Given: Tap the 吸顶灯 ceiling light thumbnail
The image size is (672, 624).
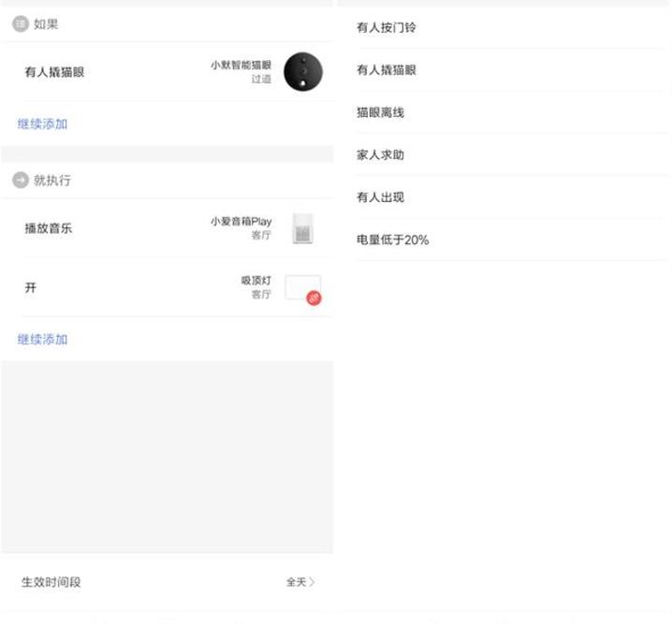Looking at the screenshot, I should click(302, 288).
